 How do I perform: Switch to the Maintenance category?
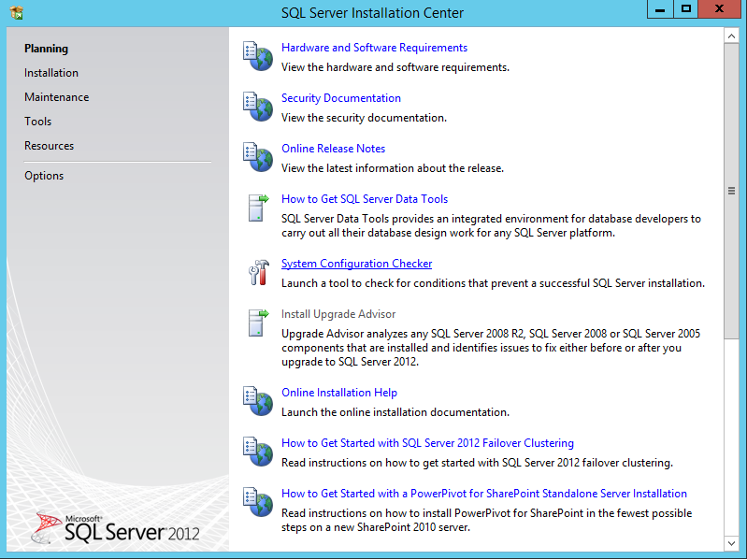tap(56, 97)
